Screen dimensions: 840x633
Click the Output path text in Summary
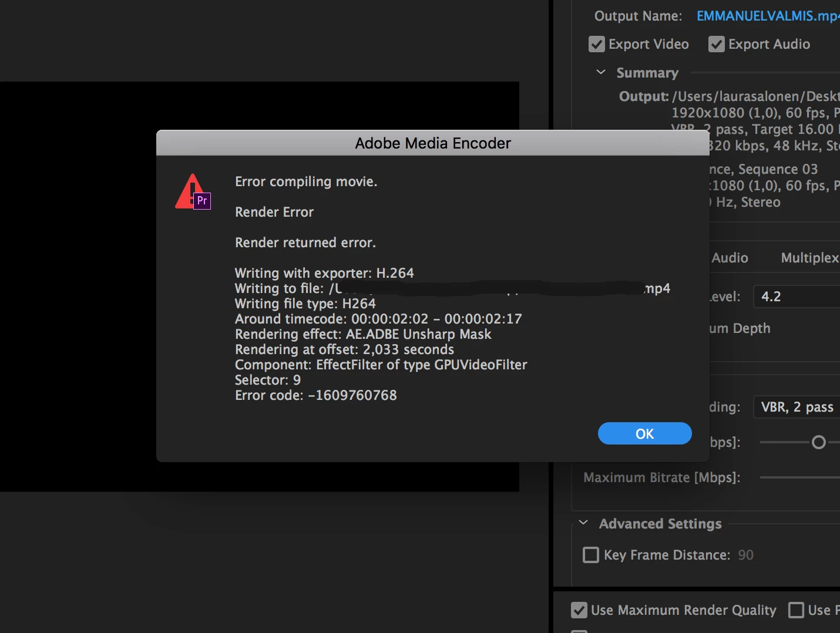756,96
